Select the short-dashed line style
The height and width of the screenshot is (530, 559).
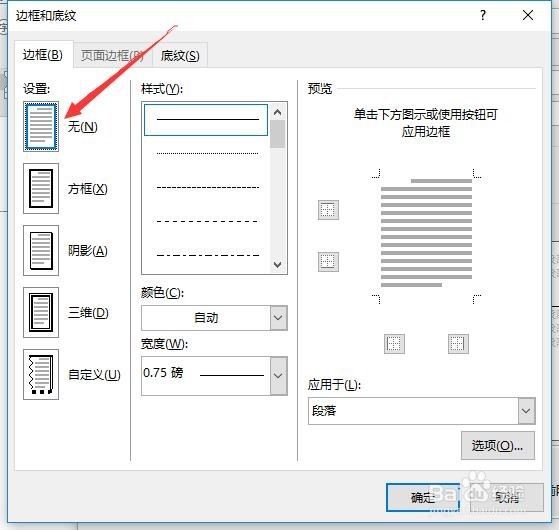pos(207,187)
